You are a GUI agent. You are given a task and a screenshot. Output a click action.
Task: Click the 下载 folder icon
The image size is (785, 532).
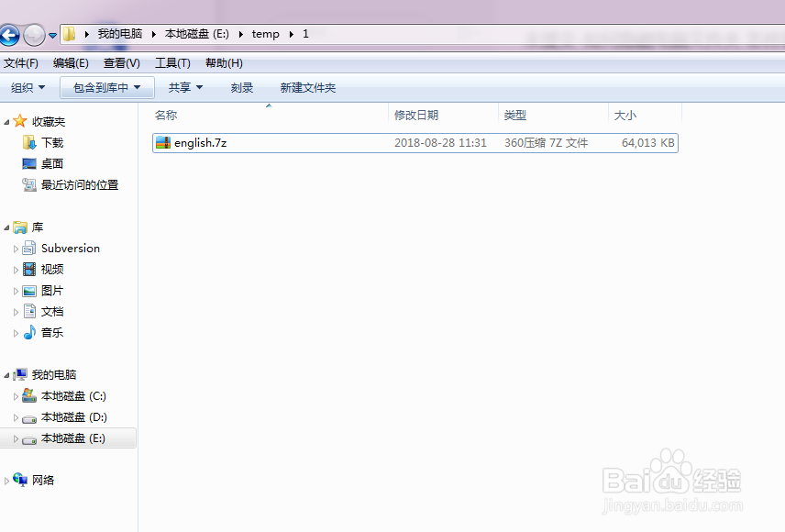pyautogui.click(x=29, y=143)
